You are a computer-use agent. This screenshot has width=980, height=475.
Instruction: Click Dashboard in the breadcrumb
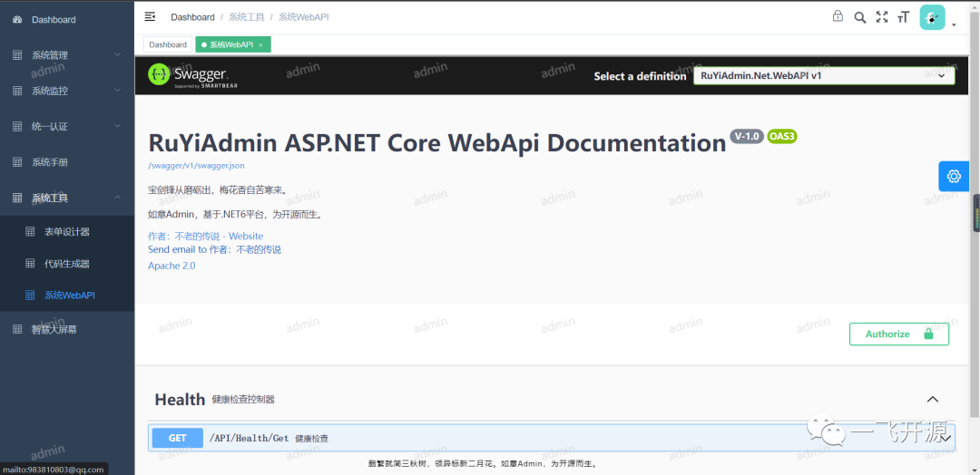coord(192,17)
